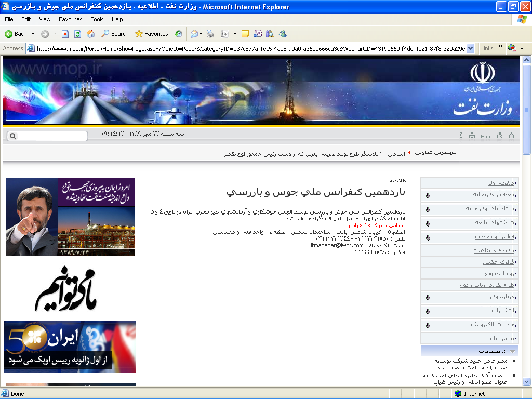Viewport: 532px width, 399px height.
Task: Open the روابط عمومی link
Action: (497, 273)
